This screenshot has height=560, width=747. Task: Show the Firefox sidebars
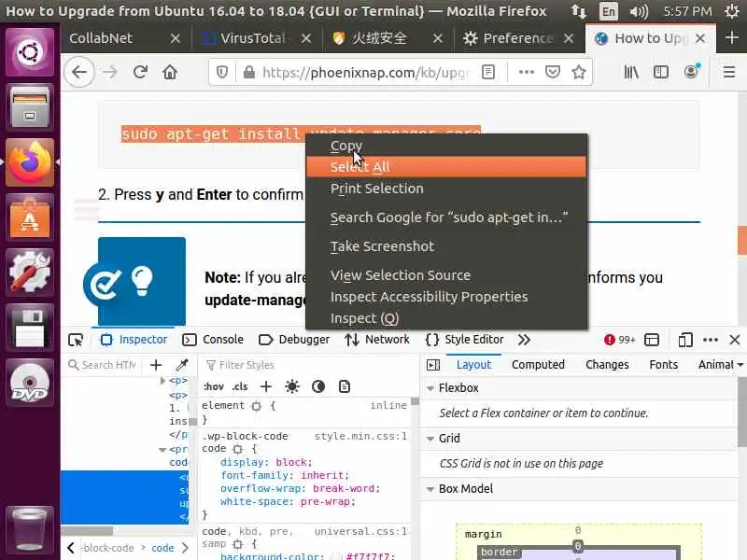[661, 73]
